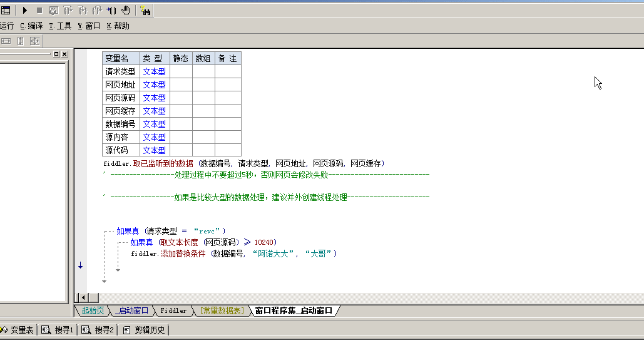Open the W.窗口 menu
644x348 pixels.
[89, 26]
